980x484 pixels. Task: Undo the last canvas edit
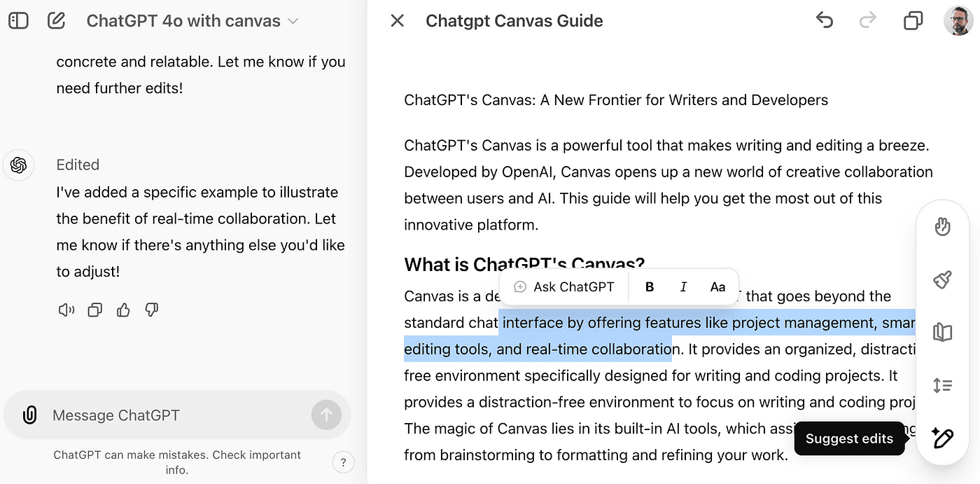pos(825,20)
